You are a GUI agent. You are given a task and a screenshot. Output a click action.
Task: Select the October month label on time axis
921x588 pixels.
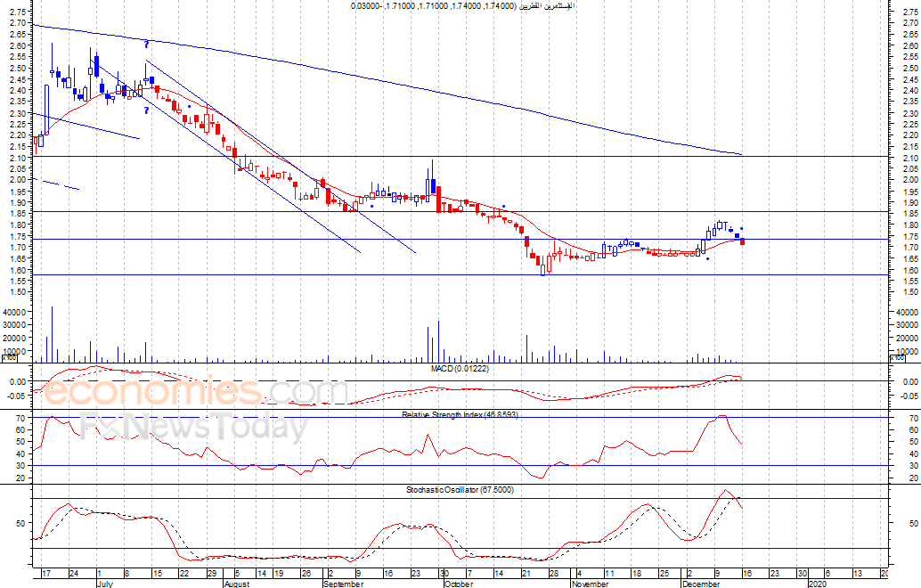[459, 584]
